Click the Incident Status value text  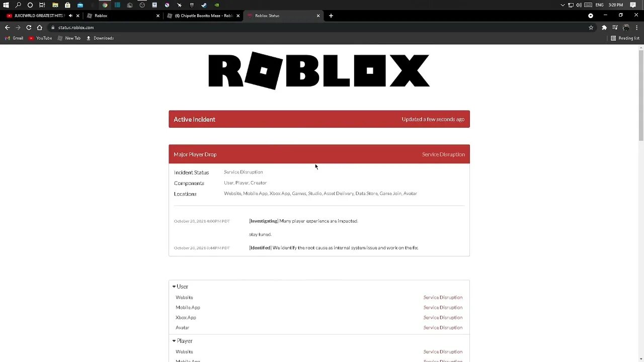[x=244, y=172]
